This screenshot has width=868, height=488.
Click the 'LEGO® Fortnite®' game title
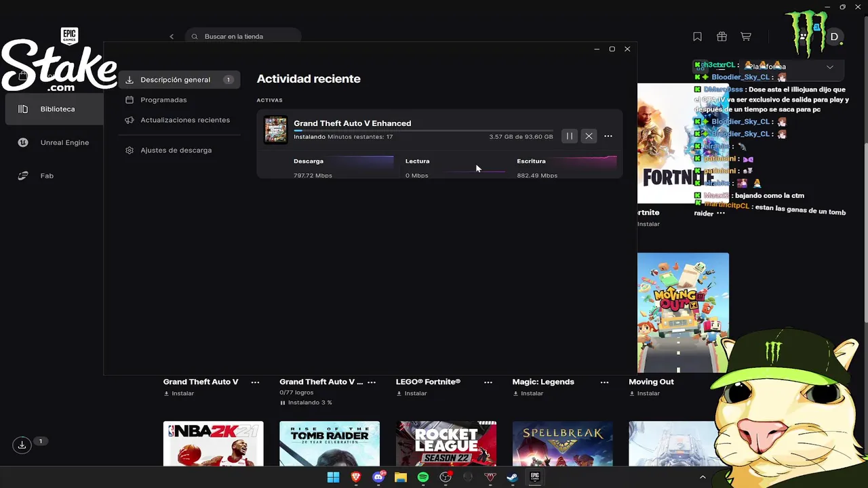pyautogui.click(x=428, y=382)
